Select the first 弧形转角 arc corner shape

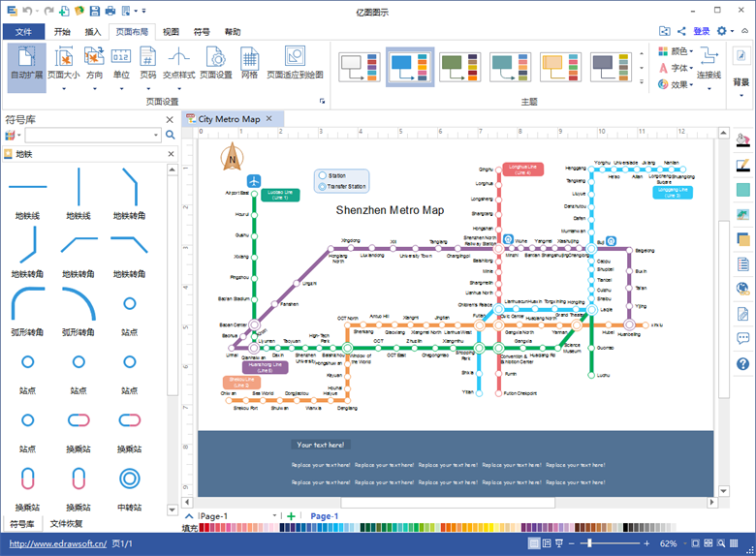27,311
